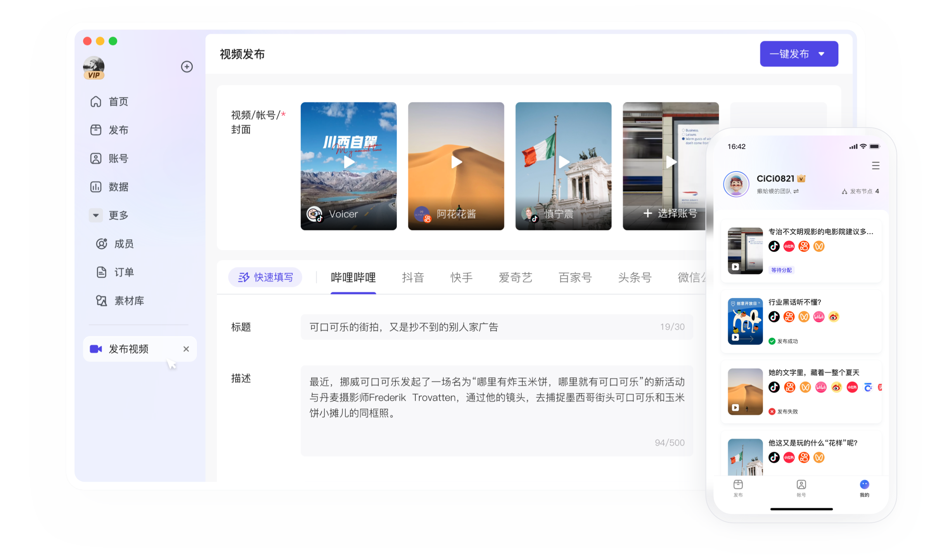The height and width of the screenshot is (560, 931).
Task: Click the 成员 members icon
Action: click(x=102, y=244)
